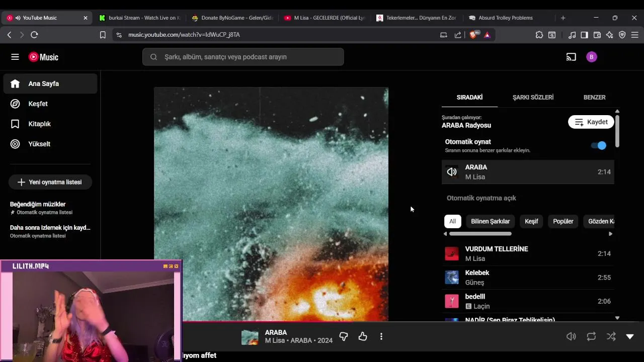This screenshot has height=362, width=644.
Task: Click the playback progress bar above the player
Action: 413,322
